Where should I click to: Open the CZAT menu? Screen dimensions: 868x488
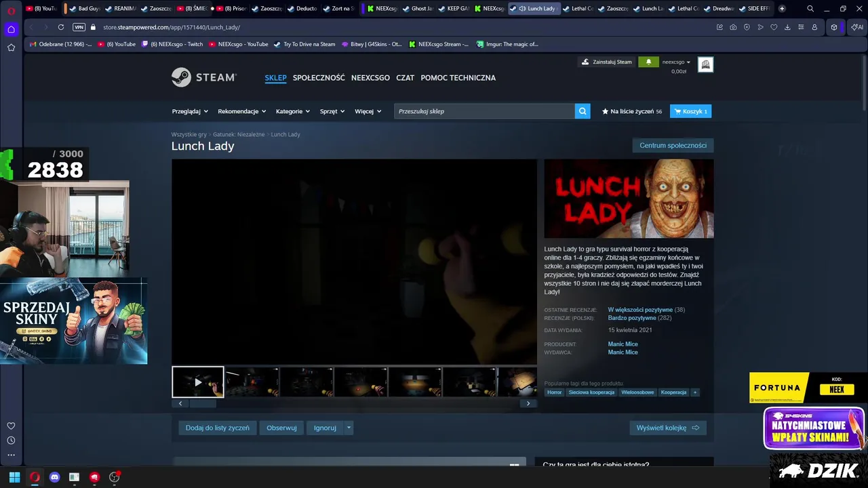point(405,78)
